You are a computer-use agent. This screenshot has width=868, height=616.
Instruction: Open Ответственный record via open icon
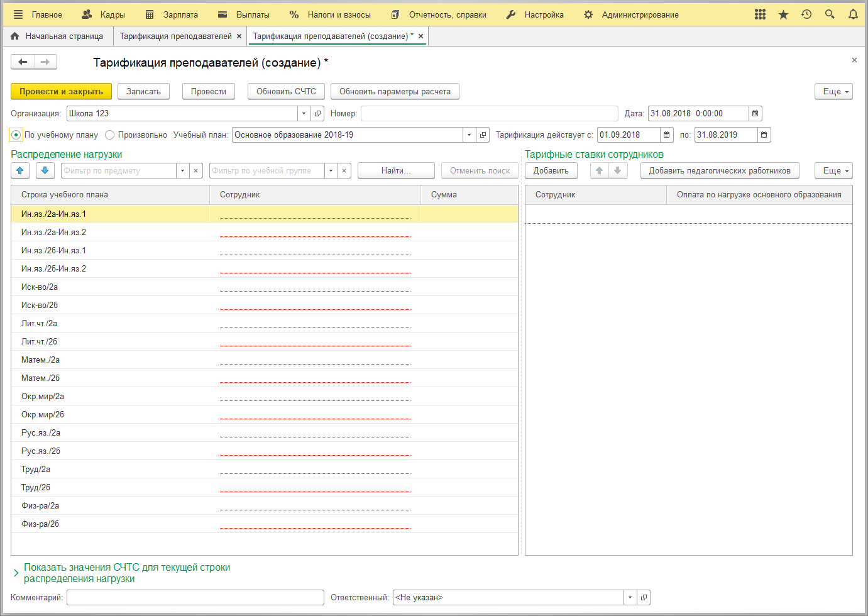pyautogui.click(x=644, y=597)
